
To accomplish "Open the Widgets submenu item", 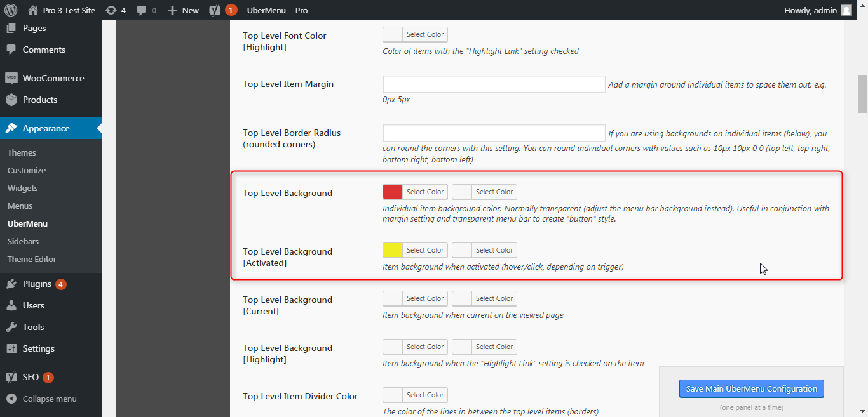I will tap(23, 188).
